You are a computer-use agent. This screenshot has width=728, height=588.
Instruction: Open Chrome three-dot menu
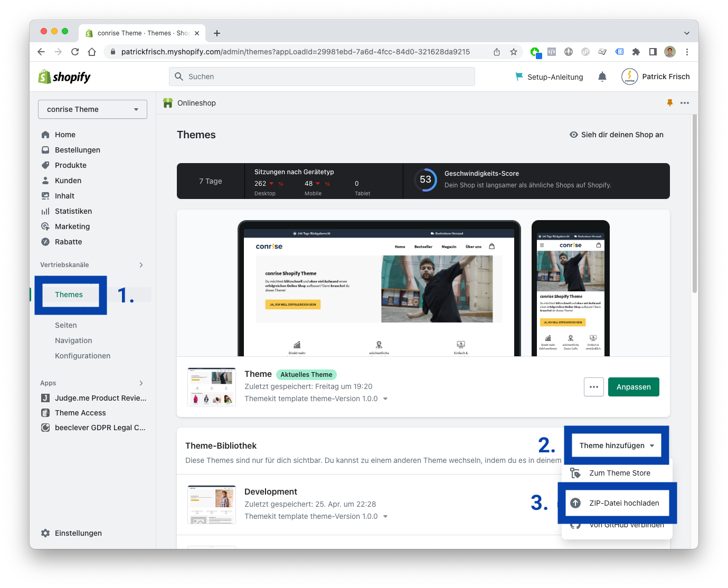[x=687, y=52]
